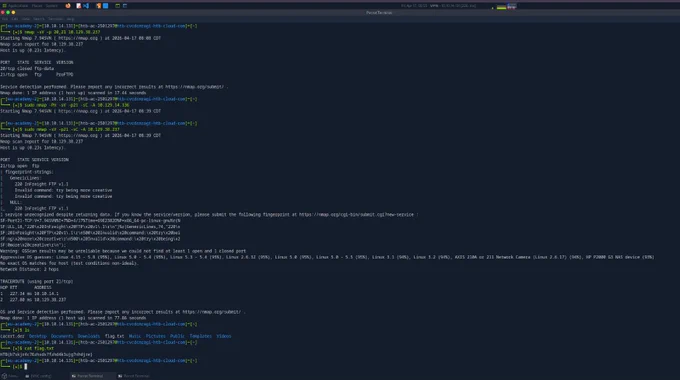680x380 pixels.
Task: Open the View menu in Parrot Terminal
Action: tap(26, 19)
